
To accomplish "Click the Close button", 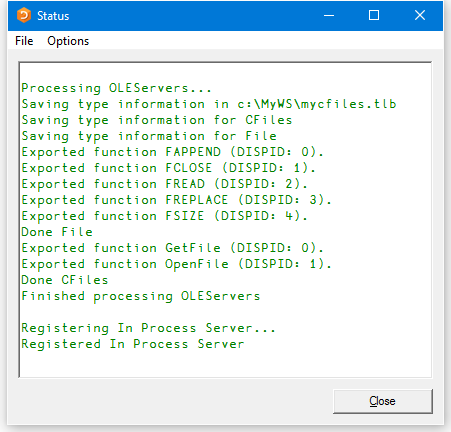I will pos(383,401).
